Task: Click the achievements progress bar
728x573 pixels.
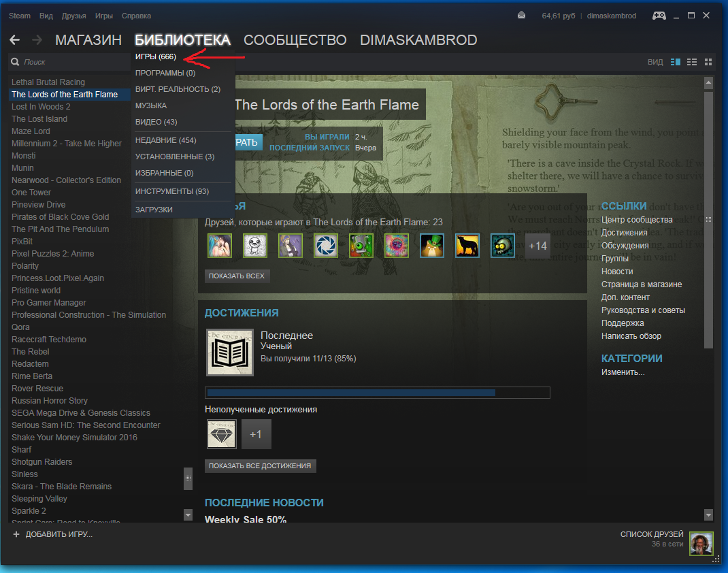Action: click(378, 393)
